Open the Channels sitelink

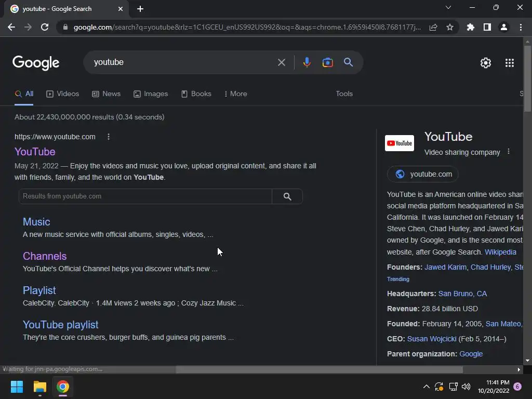(x=45, y=256)
